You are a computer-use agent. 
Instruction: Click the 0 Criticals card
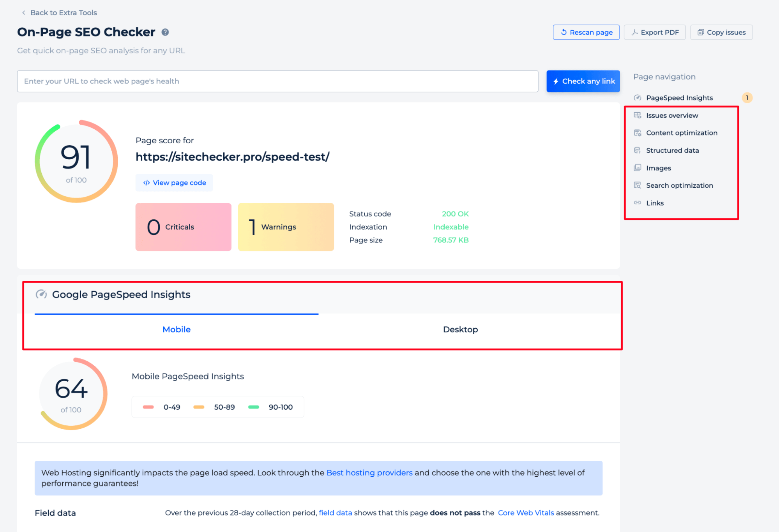tap(183, 227)
